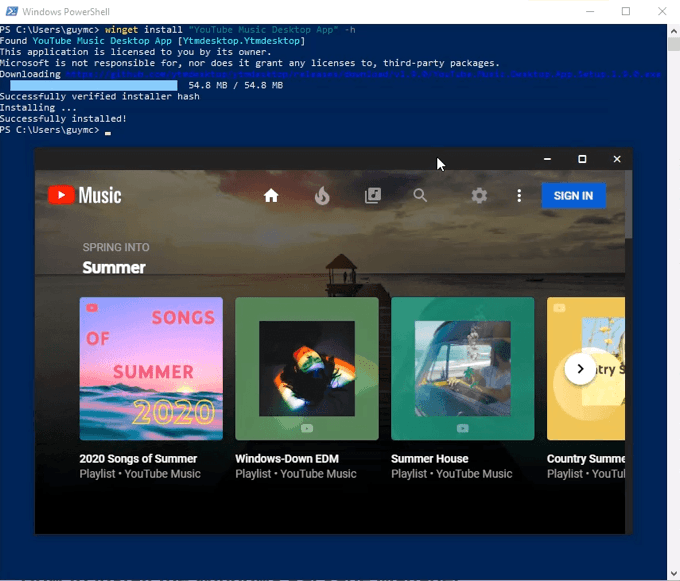Open the Library icon

373,196
